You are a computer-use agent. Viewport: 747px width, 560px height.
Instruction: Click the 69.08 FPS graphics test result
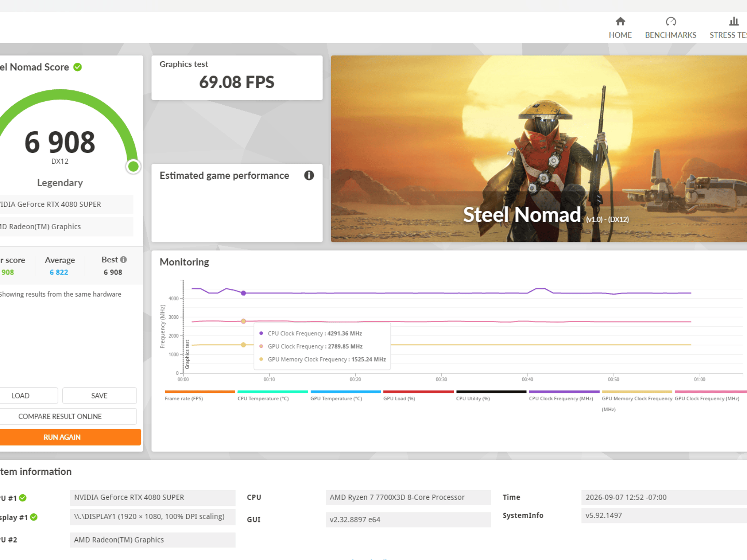tap(237, 82)
